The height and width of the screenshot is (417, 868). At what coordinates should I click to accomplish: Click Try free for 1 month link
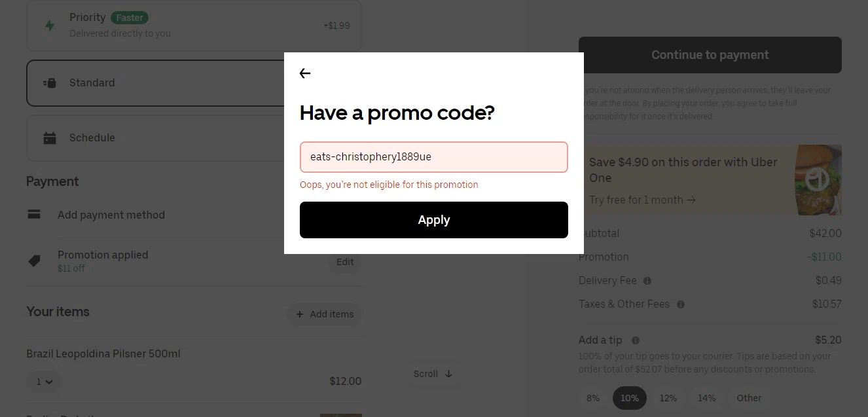(642, 200)
